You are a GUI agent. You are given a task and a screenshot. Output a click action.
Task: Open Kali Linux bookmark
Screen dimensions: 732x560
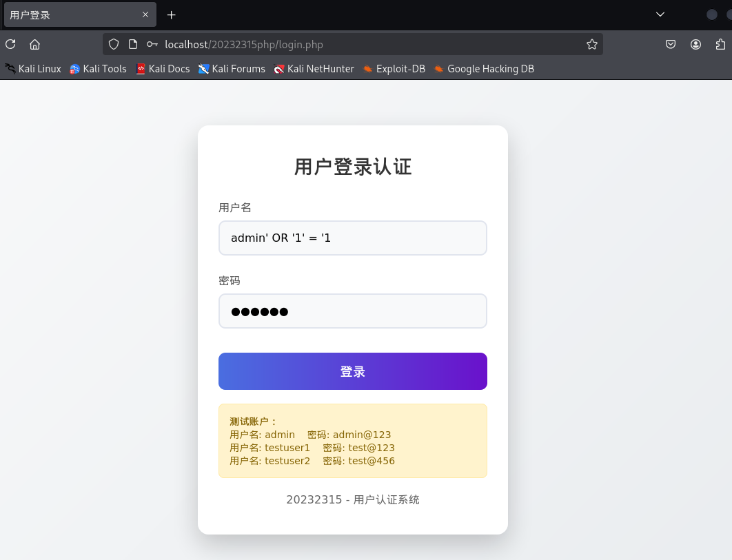pyautogui.click(x=33, y=69)
